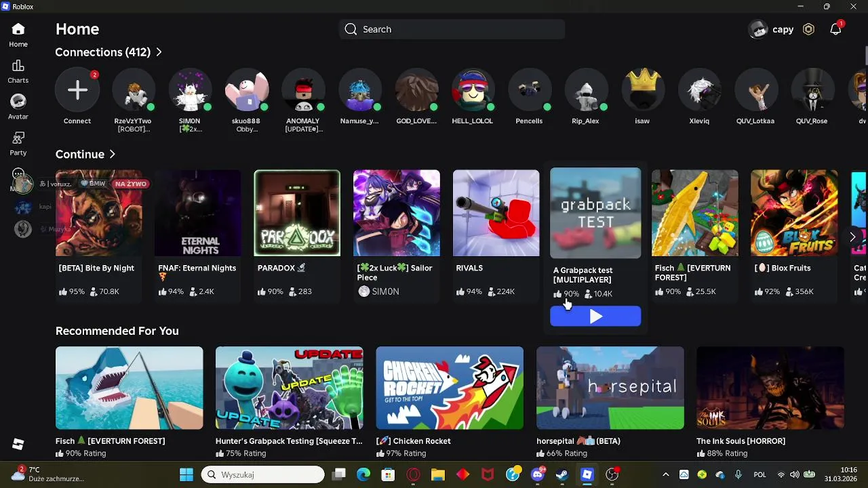Click the kapi overlay avatar
Viewport: 868px width, 488px height.
(23, 207)
